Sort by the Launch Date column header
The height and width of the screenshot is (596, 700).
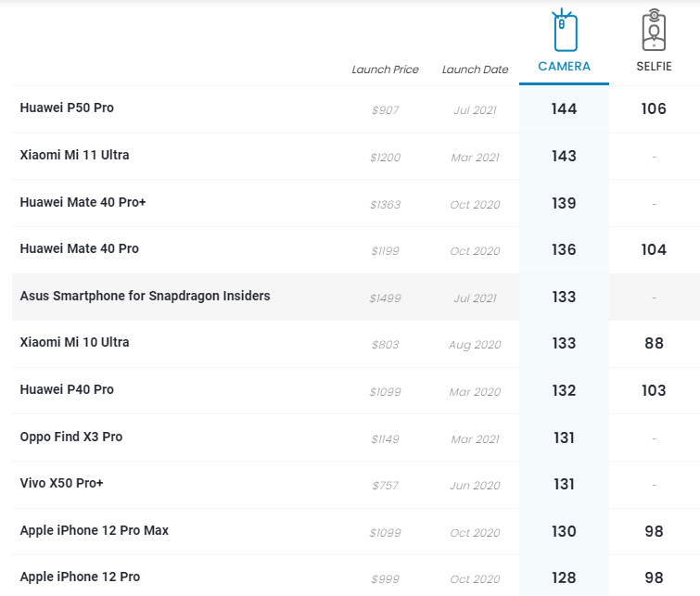pyautogui.click(x=475, y=70)
